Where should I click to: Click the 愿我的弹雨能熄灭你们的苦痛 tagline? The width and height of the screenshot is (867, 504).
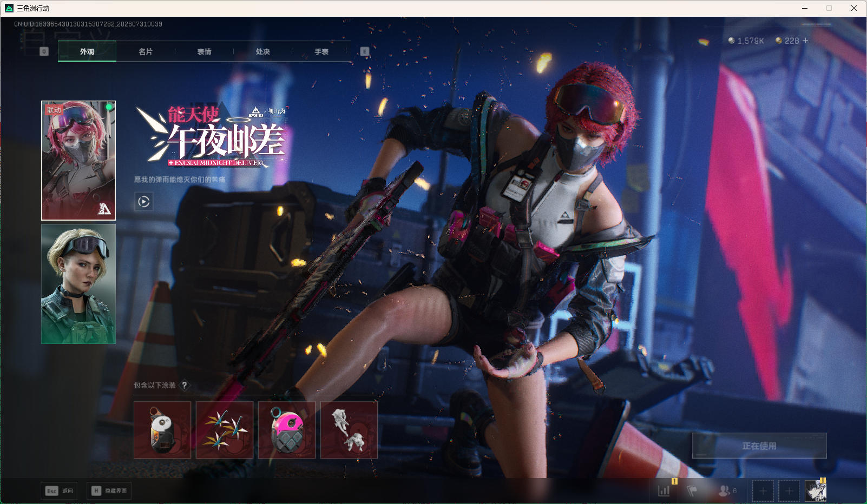coord(180,180)
